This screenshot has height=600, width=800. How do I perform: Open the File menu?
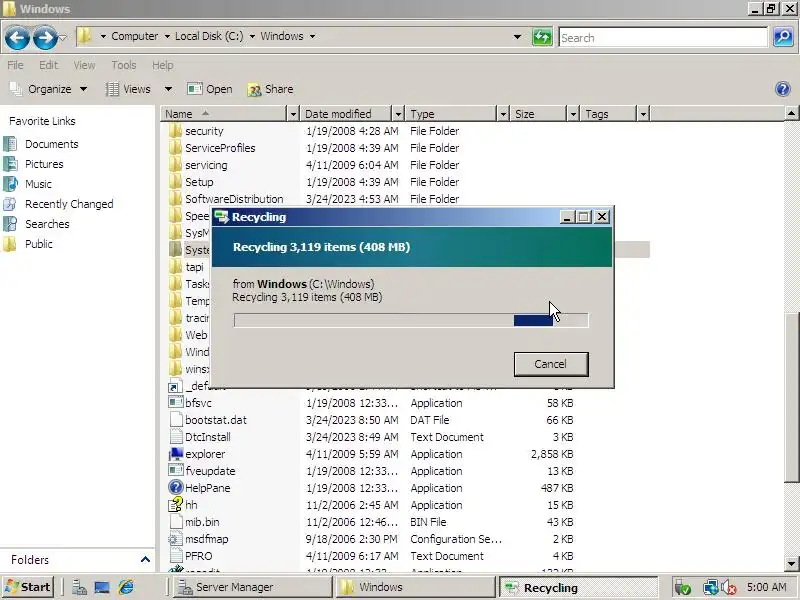15,65
